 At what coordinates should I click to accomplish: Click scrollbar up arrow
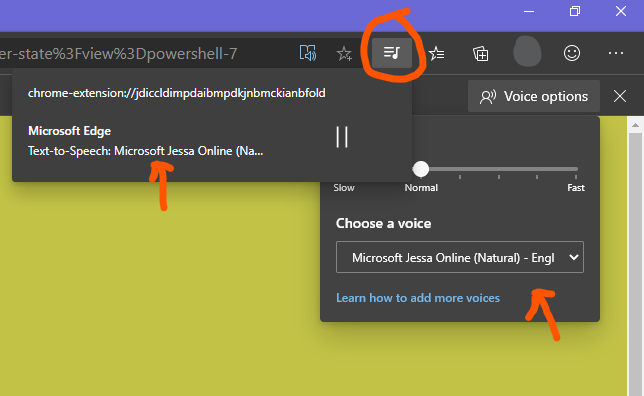click(x=635, y=125)
